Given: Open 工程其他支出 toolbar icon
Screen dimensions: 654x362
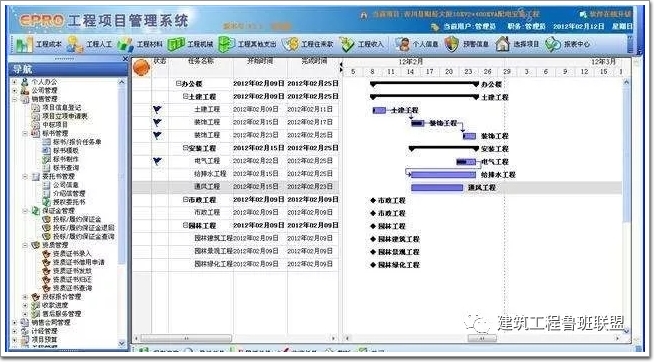Looking at the screenshot, I should (x=226, y=44).
